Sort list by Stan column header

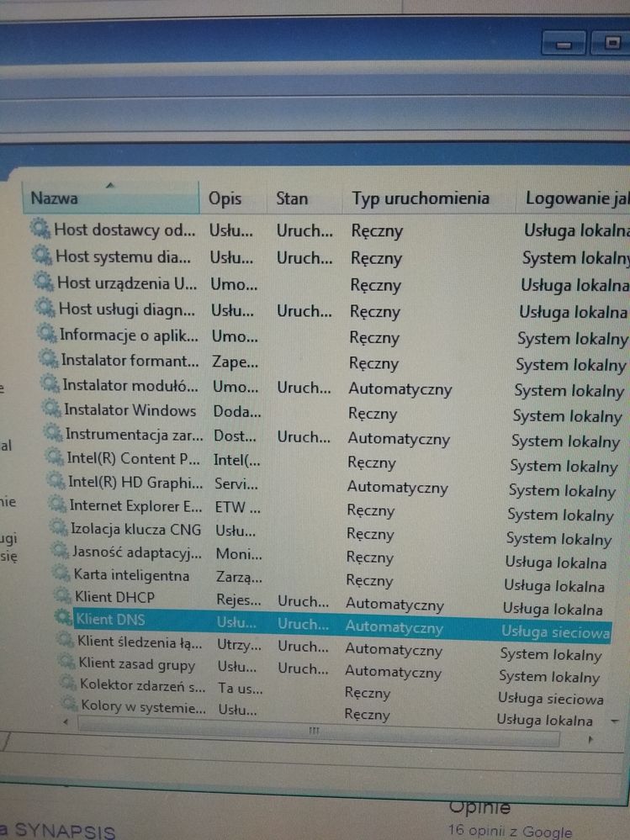292,199
